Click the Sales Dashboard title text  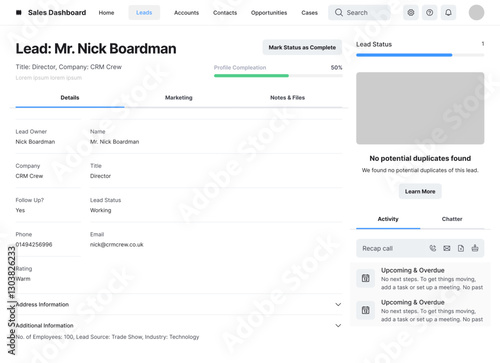click(57, 13)
